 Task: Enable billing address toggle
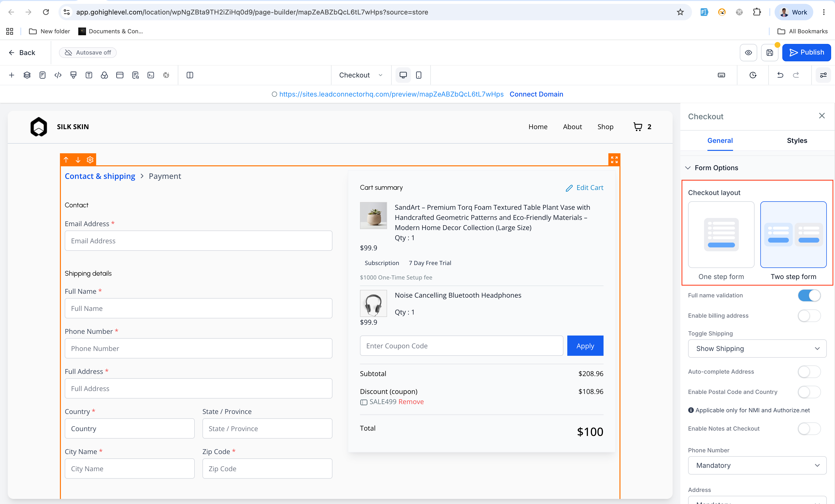pos(809,316)
